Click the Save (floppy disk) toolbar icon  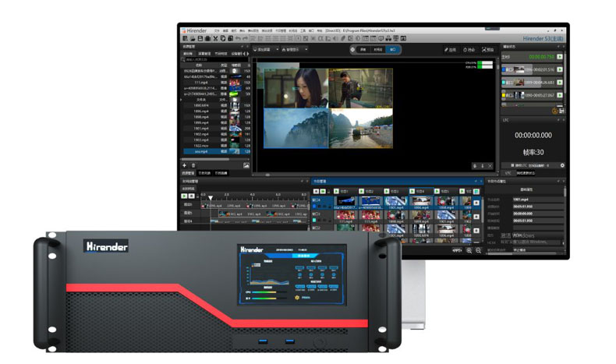point(200,38)
